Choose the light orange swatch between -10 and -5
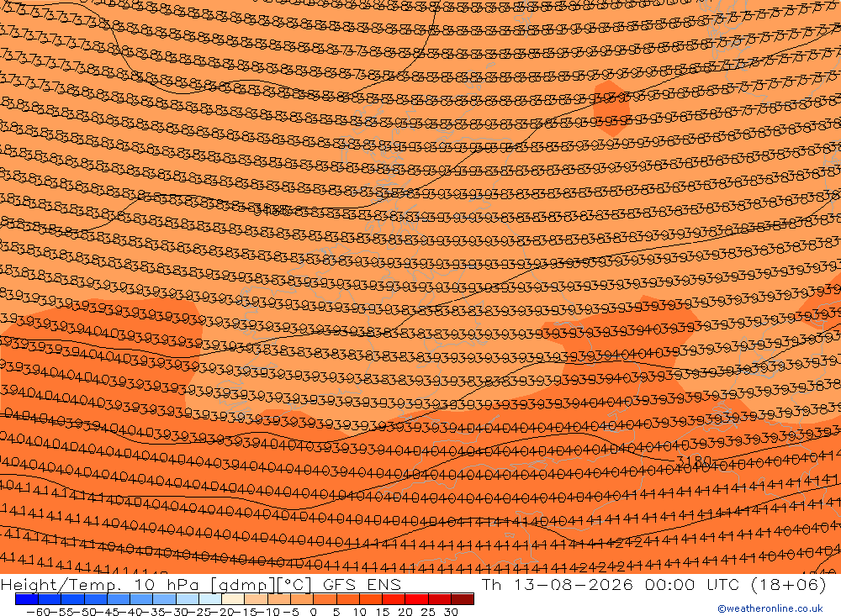 279,599
